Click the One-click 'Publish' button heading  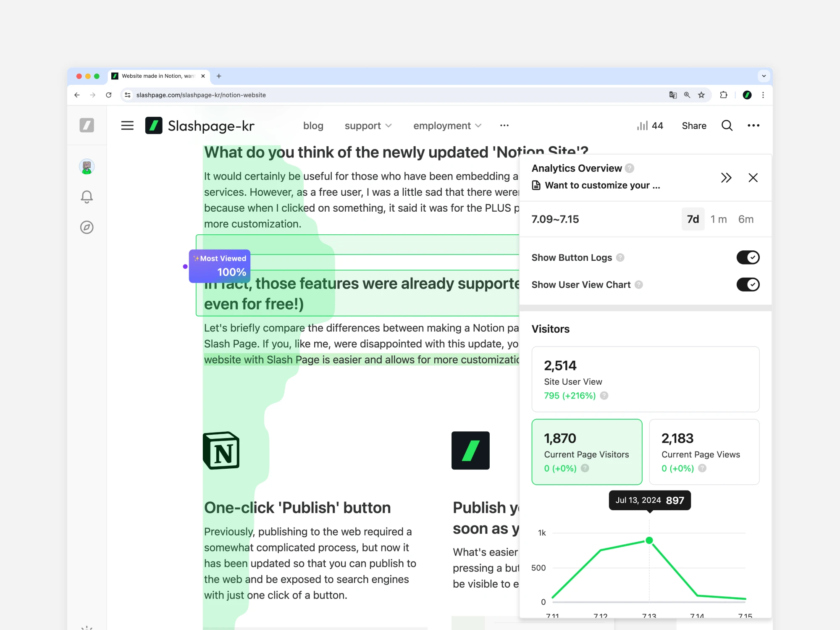tap(297, 508)
